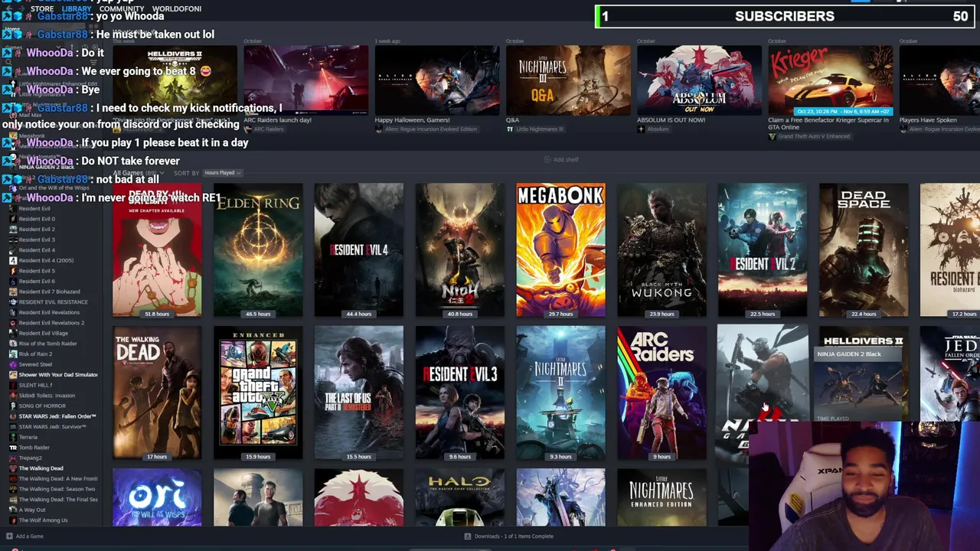Open the Helldivers II game cover
Viewport: 980px width, 551px height.
pyautogui.click(x=863, y=375)
